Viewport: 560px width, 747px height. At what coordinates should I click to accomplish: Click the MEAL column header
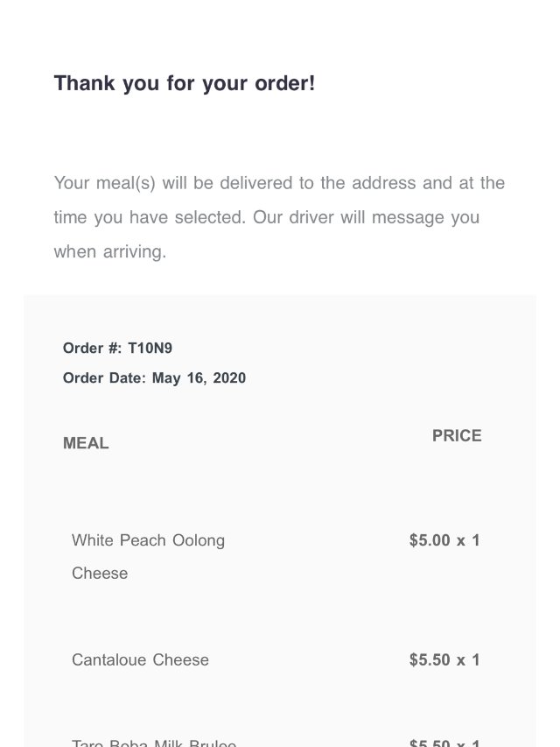86,443
